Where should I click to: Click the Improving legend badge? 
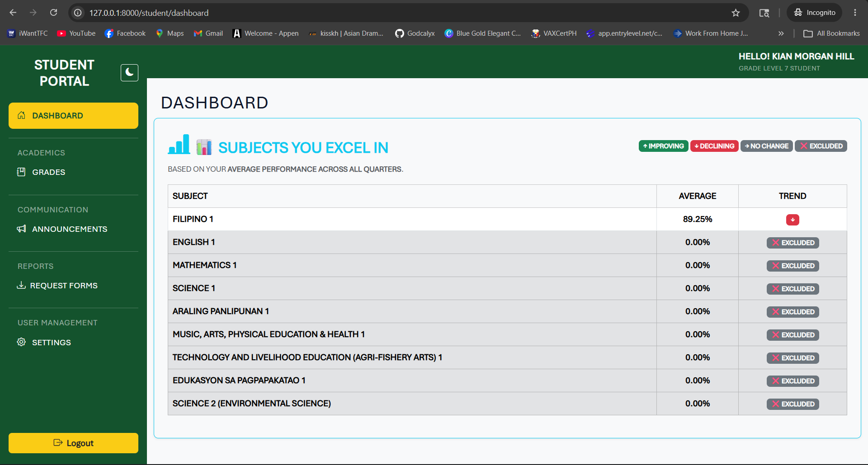(x=663, y=146)
